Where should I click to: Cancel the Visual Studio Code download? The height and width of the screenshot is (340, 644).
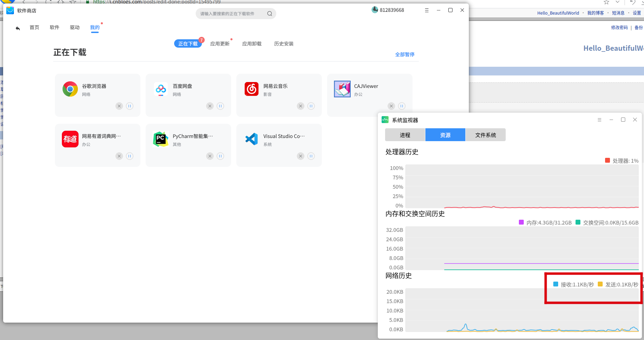click(301, 156)
